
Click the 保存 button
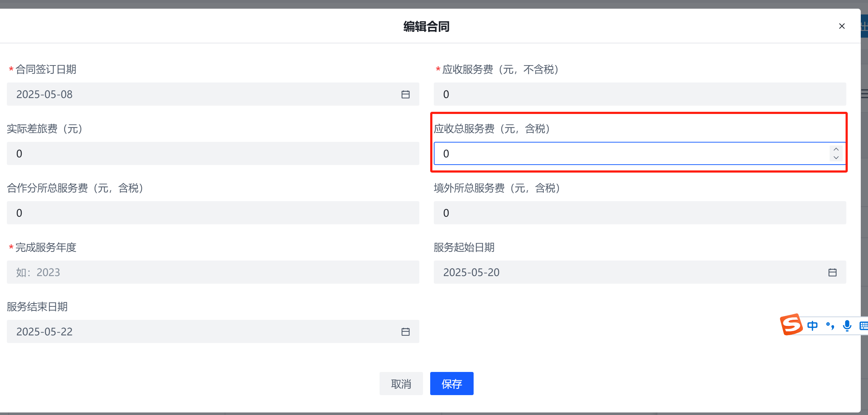(x=452, y=384)
